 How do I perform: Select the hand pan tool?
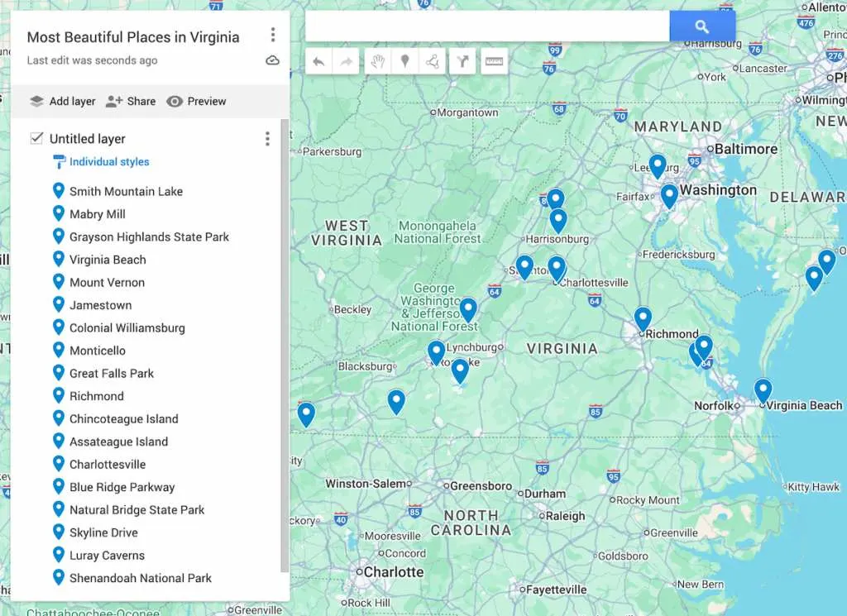377,61
